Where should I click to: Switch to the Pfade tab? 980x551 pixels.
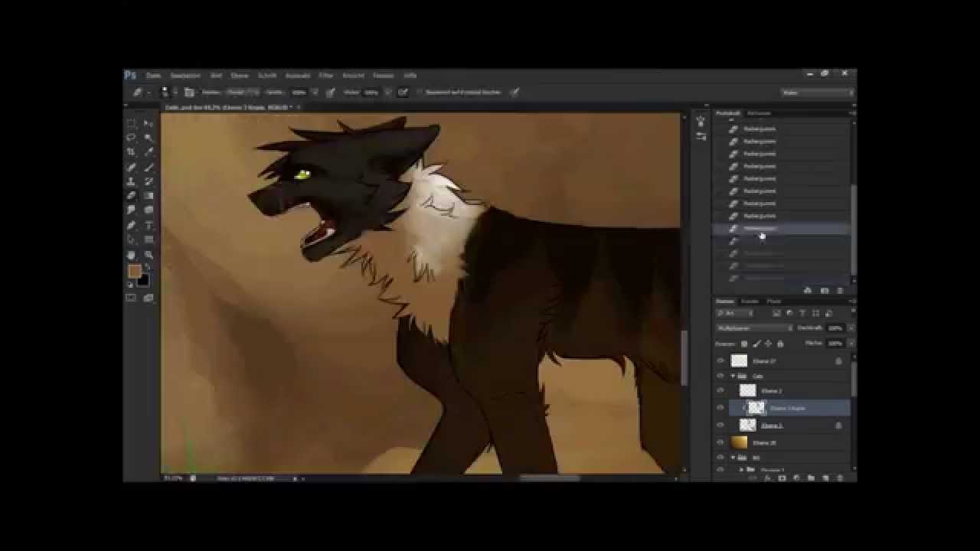[x=774, y=302]
